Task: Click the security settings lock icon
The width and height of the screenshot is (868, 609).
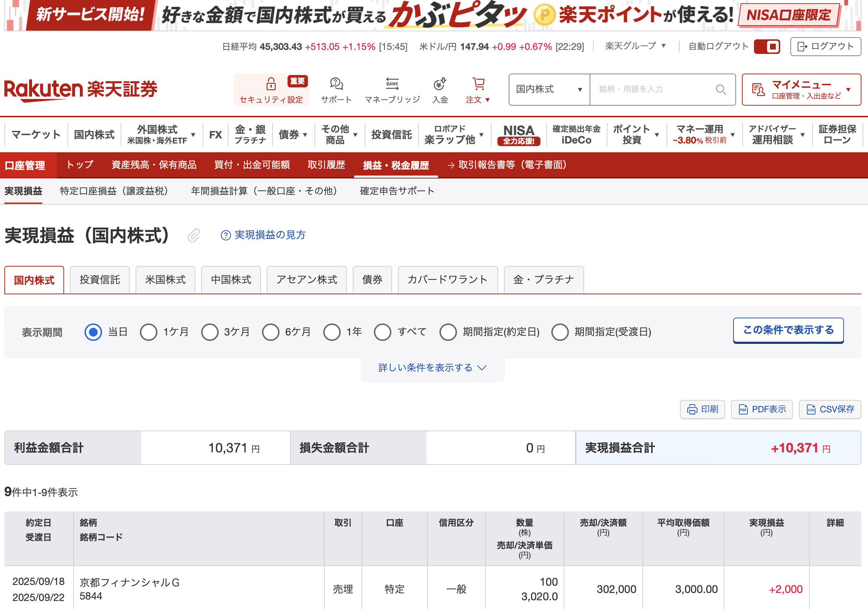Action: click(x=271, y=83)
